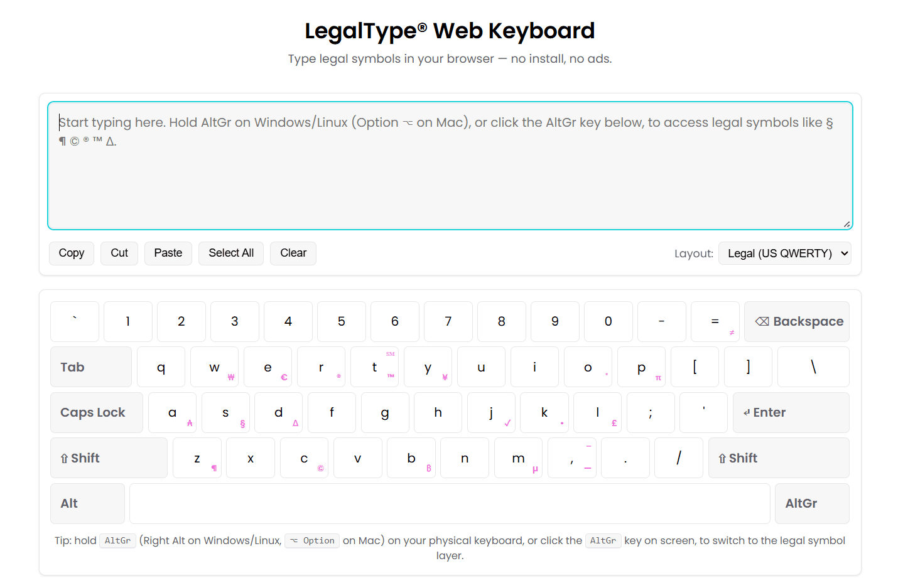Tap the z key with pilcrow symbol
Image resolution: width=903 pixels, height=588 pixels.
pyautogui.click(x=197, y=458)
